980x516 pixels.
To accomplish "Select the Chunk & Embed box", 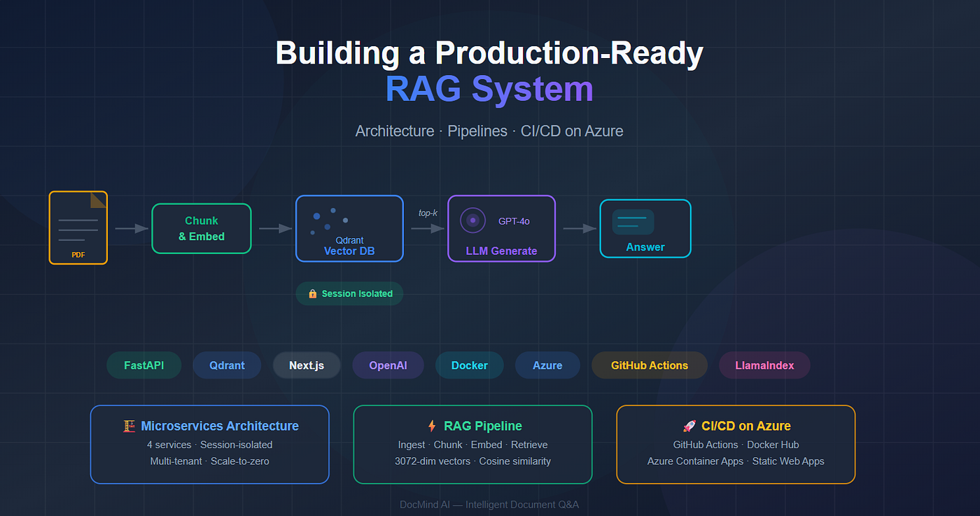I will [202, 228].
